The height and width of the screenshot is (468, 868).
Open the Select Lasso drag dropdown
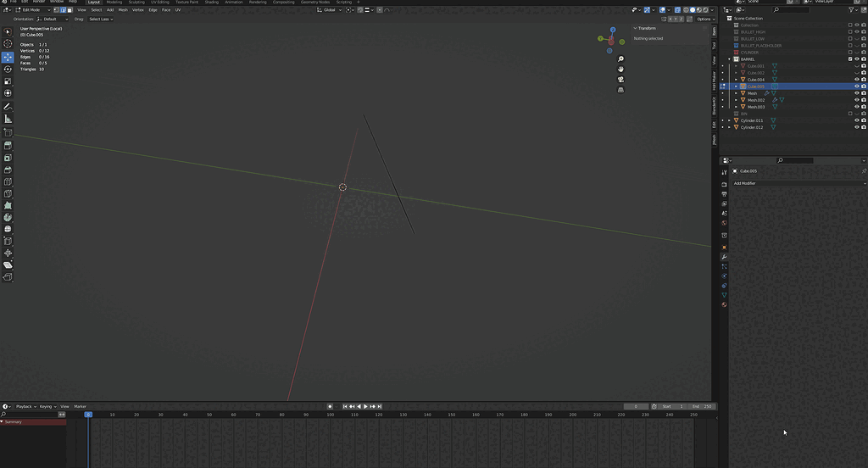click(x=101, y=19)
